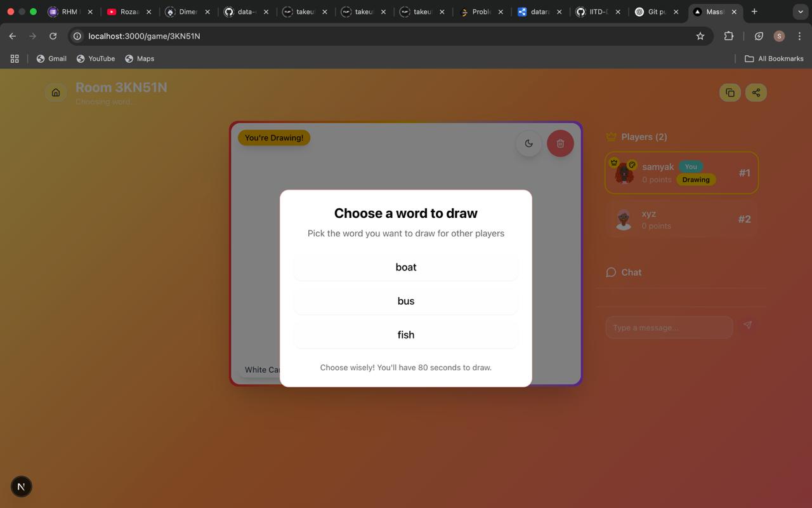Switch to the Git pull browser tab
Screen dimensions: 812x508
point(655,11)
